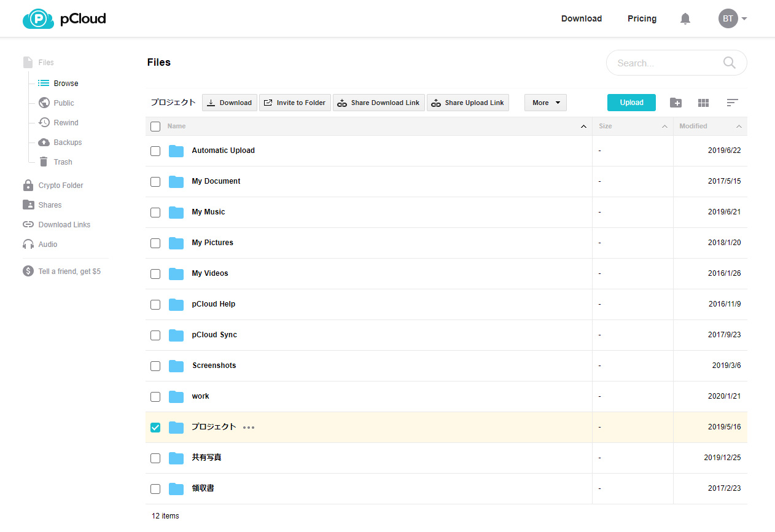Image resolution: width=775 pixels, height=532 pixels.
Task: Click Share Upload Link button
Action: point(468,103)
